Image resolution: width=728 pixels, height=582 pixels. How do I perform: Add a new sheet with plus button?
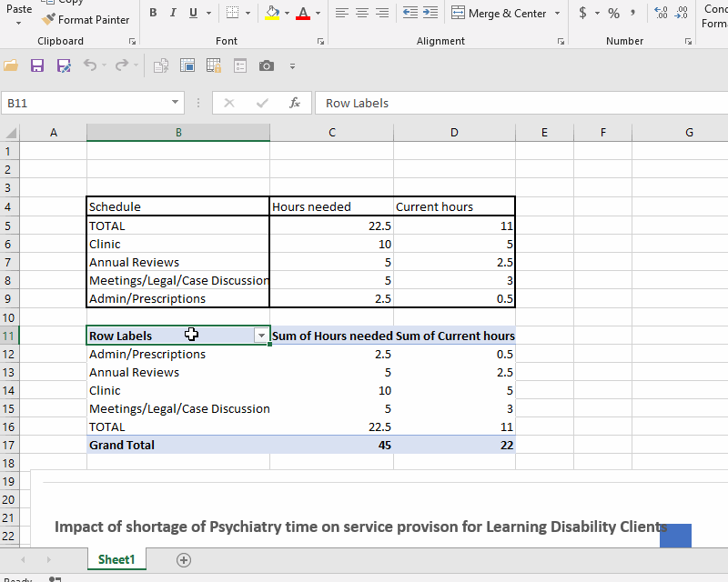point(184,560)
